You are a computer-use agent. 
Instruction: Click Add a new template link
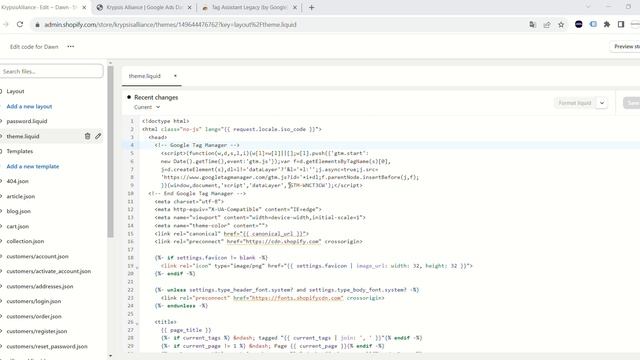click(33, 167)
